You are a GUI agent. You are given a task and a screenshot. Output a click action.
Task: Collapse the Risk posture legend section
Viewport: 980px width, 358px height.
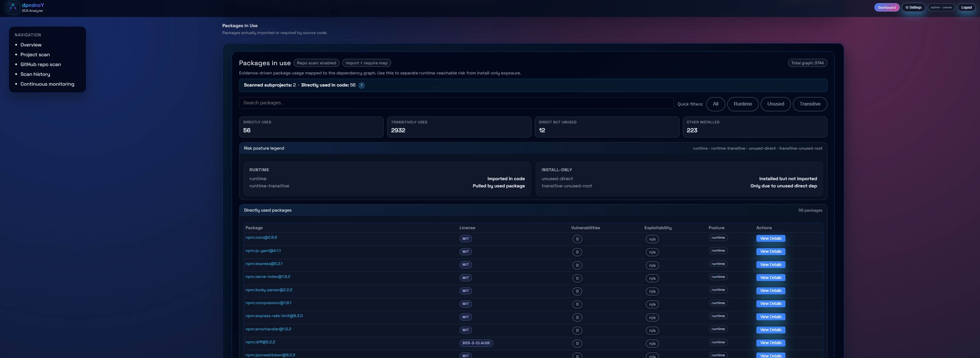point(264,148)
